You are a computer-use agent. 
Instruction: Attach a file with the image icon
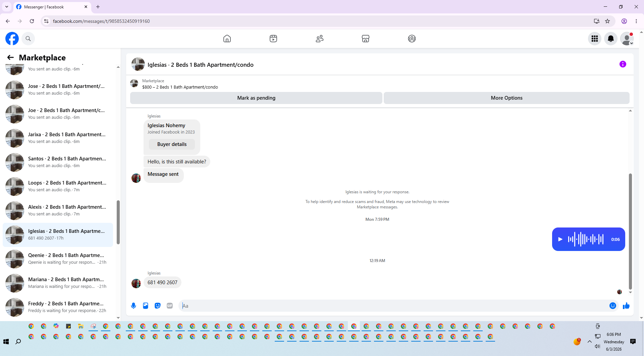point(146,306)
